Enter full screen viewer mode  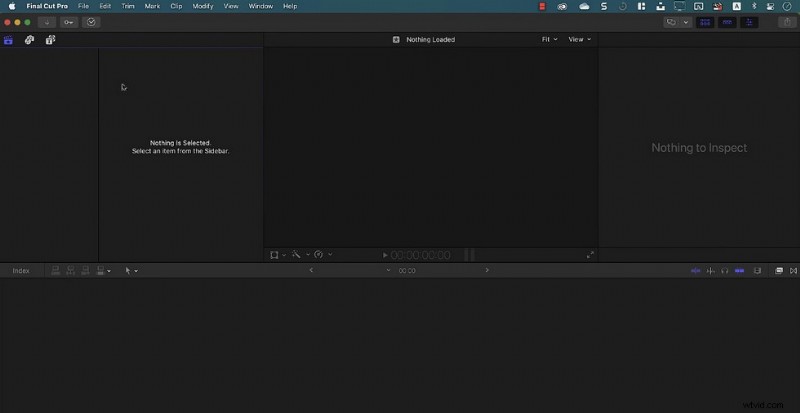[590, 255]
